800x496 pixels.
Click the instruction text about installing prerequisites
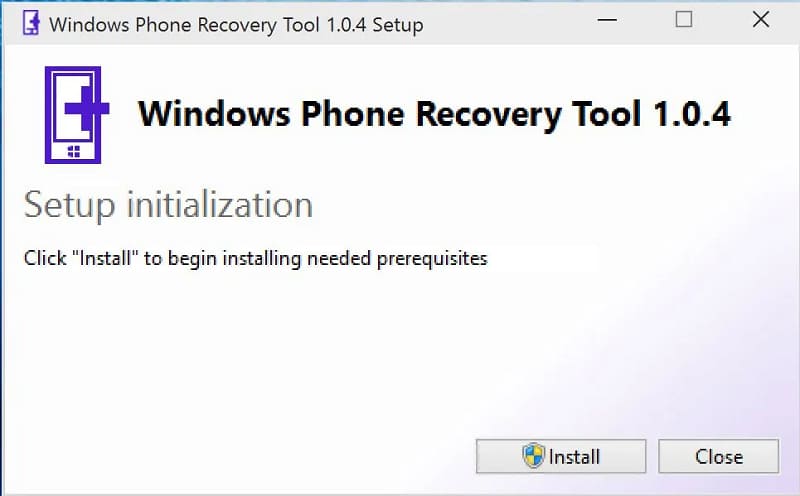256,259
